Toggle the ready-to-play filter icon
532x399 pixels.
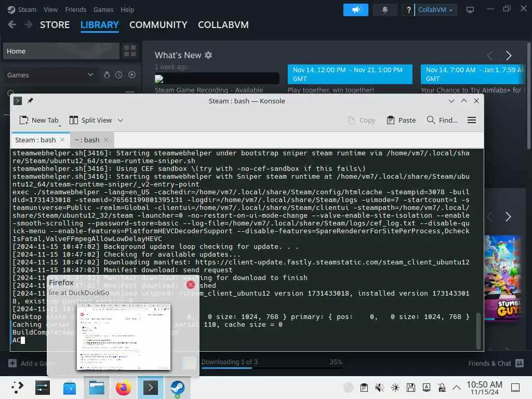[132, 75]
